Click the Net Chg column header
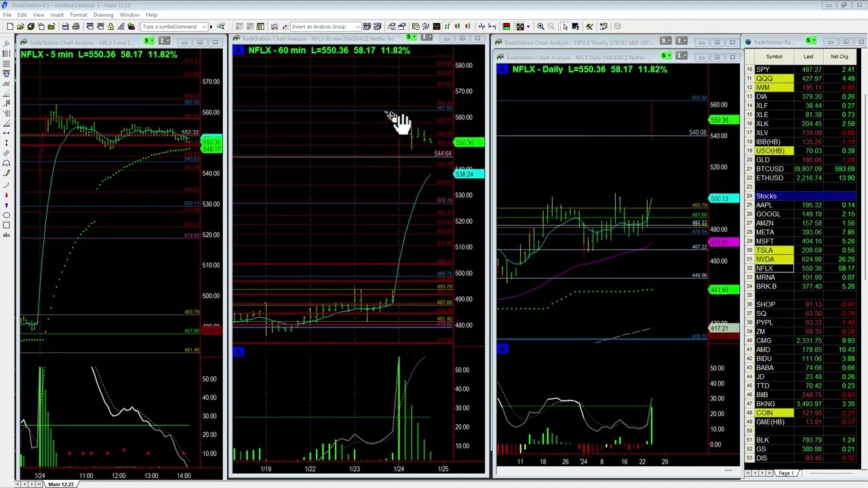This screenshot has height=488, width=868. 839,57
